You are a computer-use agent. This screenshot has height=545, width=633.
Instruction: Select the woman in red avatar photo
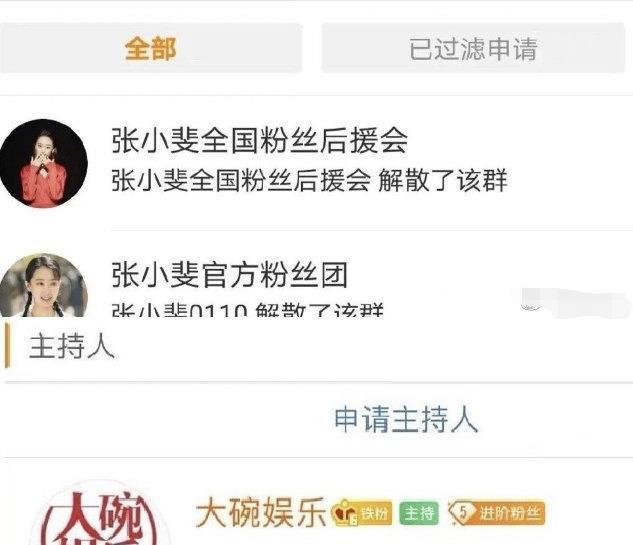[44, 163]
